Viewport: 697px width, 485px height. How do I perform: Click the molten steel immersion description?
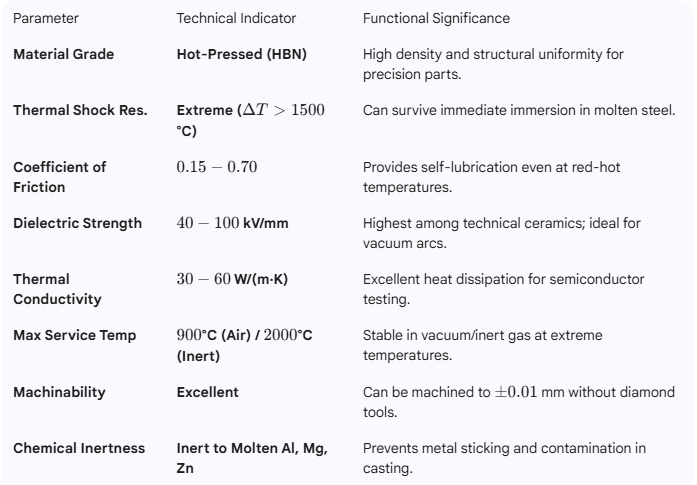coord(520,110)
